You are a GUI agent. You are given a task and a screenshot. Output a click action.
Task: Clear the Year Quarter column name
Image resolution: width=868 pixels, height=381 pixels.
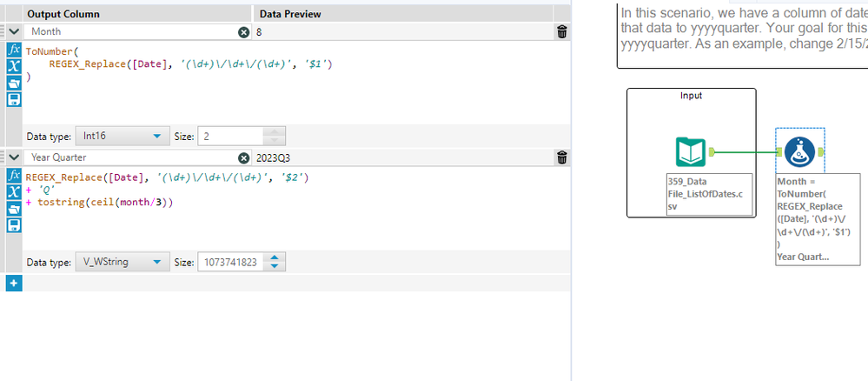click(x=243, y=158)
